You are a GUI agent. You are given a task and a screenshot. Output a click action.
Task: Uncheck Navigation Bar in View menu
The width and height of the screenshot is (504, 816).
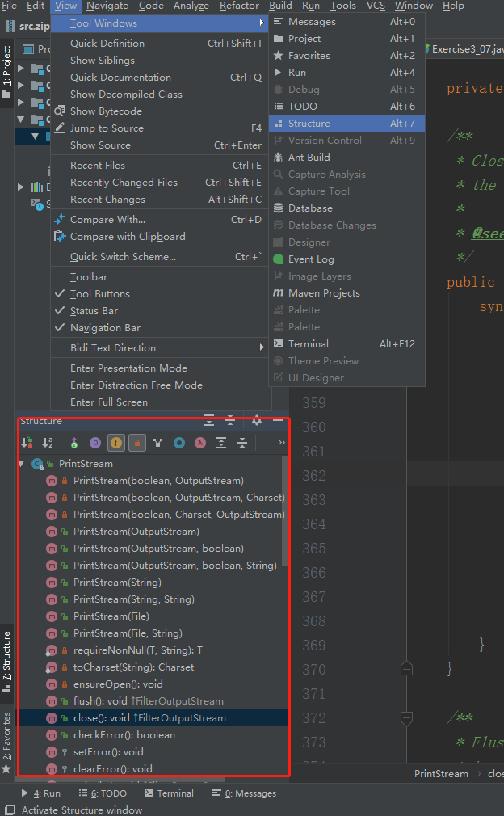(105, 328)
